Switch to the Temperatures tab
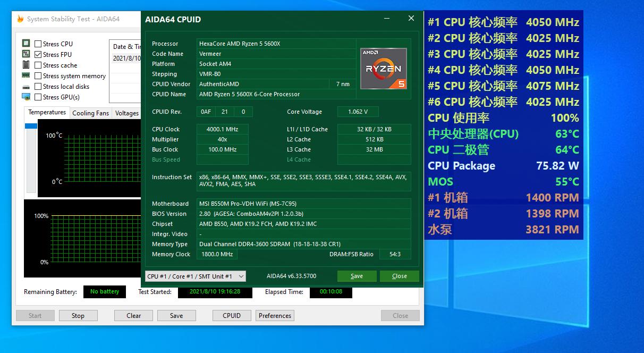Viewport: 644px width, 353px height. click(x=47, y=112)
